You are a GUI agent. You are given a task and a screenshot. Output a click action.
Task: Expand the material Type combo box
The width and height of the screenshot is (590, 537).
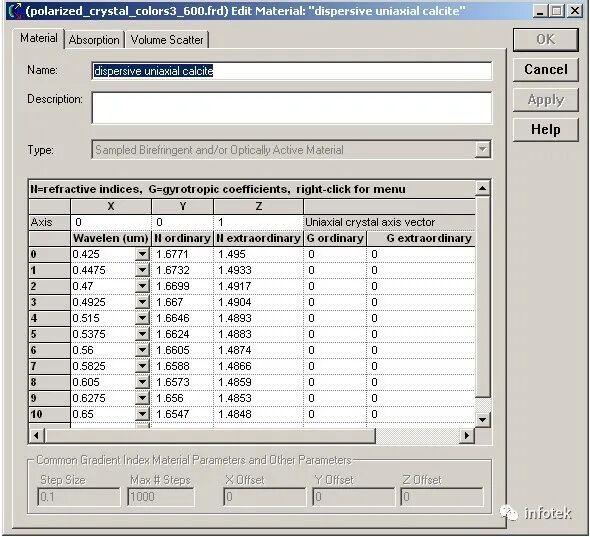click(x=482, y=150)
